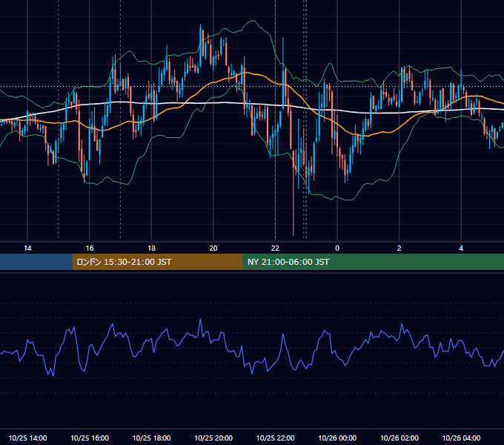This screenshot has width=504, height=445.
Task: Click the 18 hour axis label
Action: 151,248
